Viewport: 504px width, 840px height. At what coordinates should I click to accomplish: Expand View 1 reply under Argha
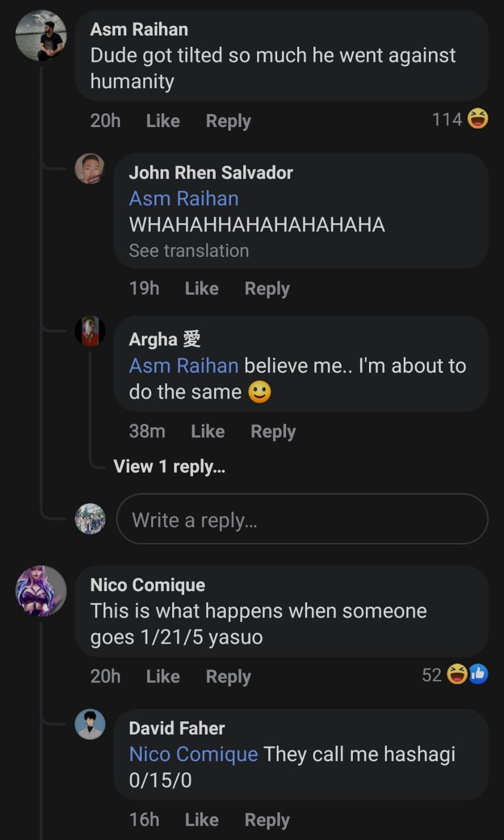(169, 466)
